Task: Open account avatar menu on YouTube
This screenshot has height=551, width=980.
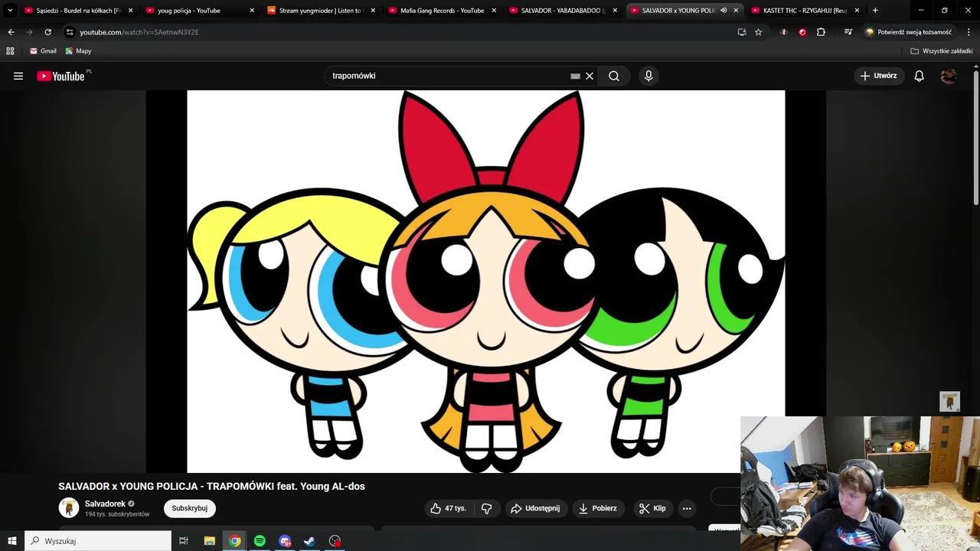Action: [x=949, y=76]
